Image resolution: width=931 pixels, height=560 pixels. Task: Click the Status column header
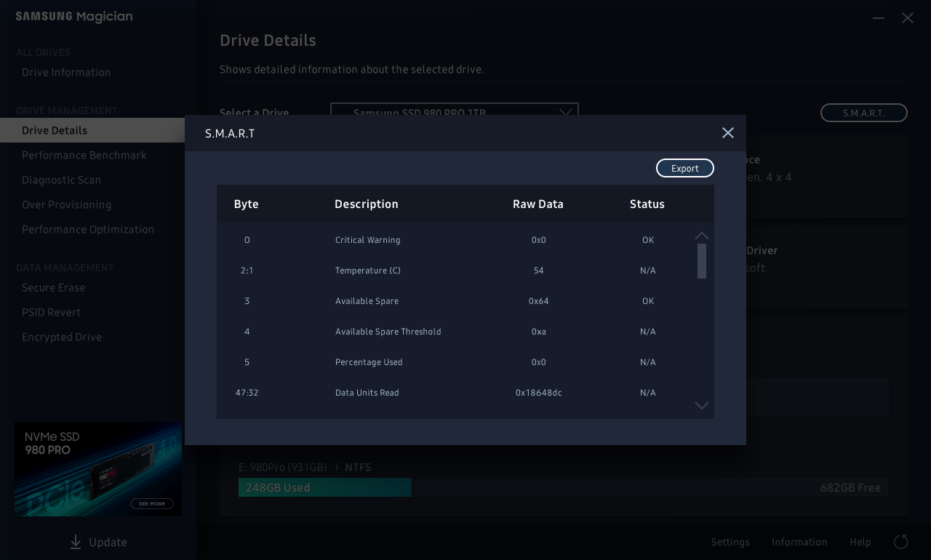tap(647, 204)
